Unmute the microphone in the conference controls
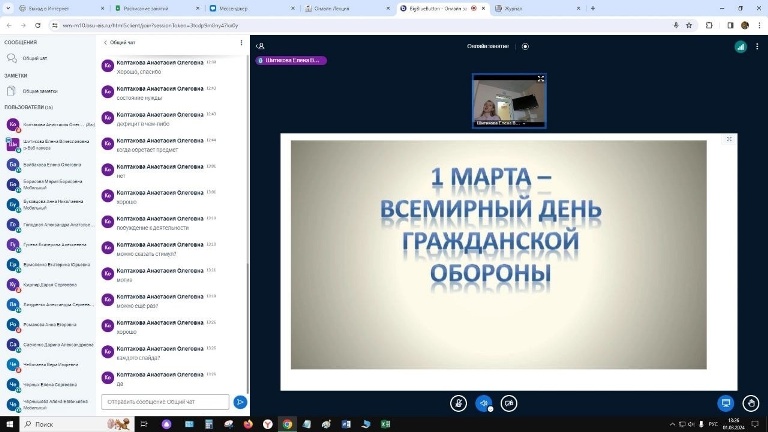The width and height of the screenshot is (768, 432). coord(459,403)
